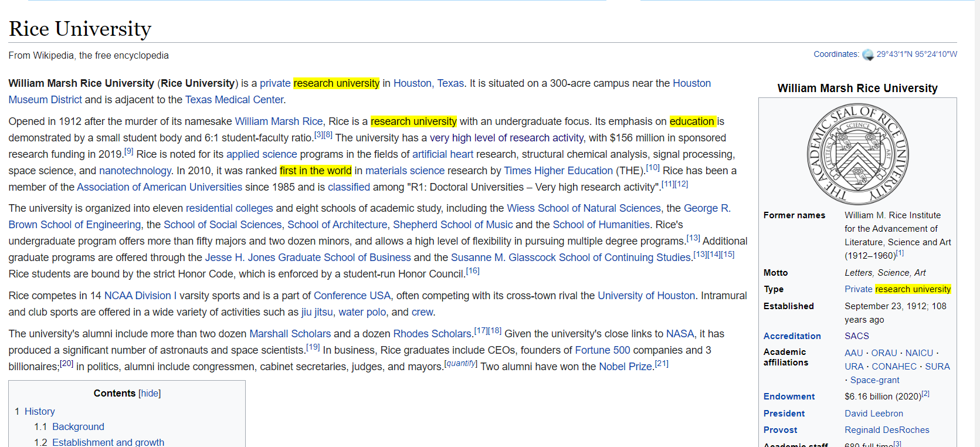This screenshot has width=980, height=447.
Task: Open the nanotechnology link
Action: (135, 171)
